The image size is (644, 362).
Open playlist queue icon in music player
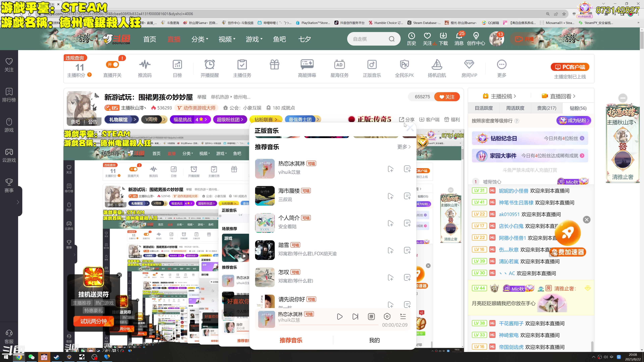tap(403, 317)
